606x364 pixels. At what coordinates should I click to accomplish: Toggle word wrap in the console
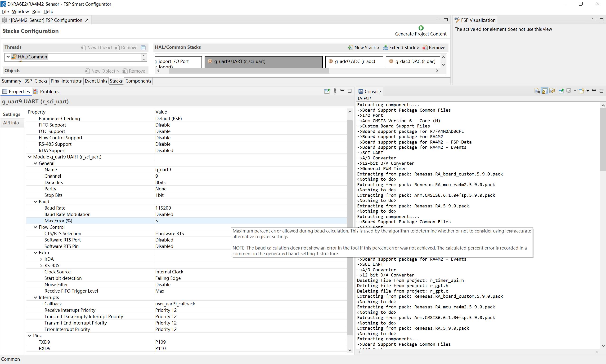pos(552,91)
